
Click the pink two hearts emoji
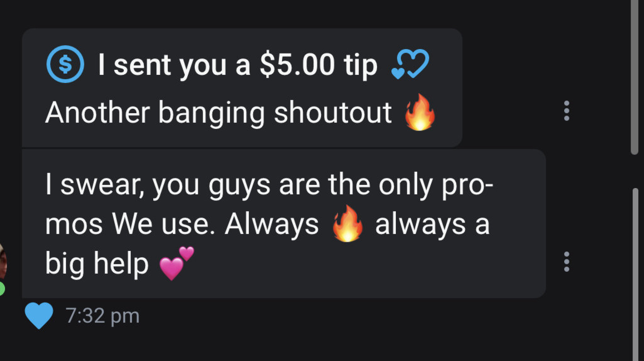point(176,263)
